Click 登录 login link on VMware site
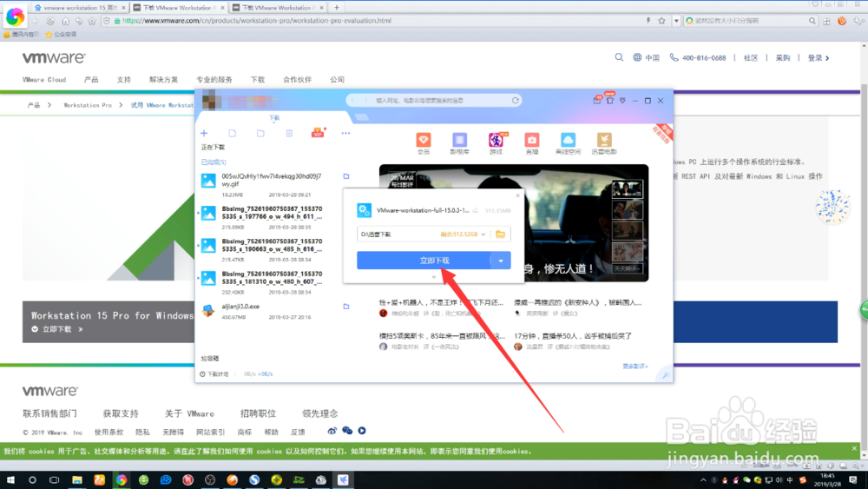This screenshot has height=489, width=868. click(x=819, y=57)
